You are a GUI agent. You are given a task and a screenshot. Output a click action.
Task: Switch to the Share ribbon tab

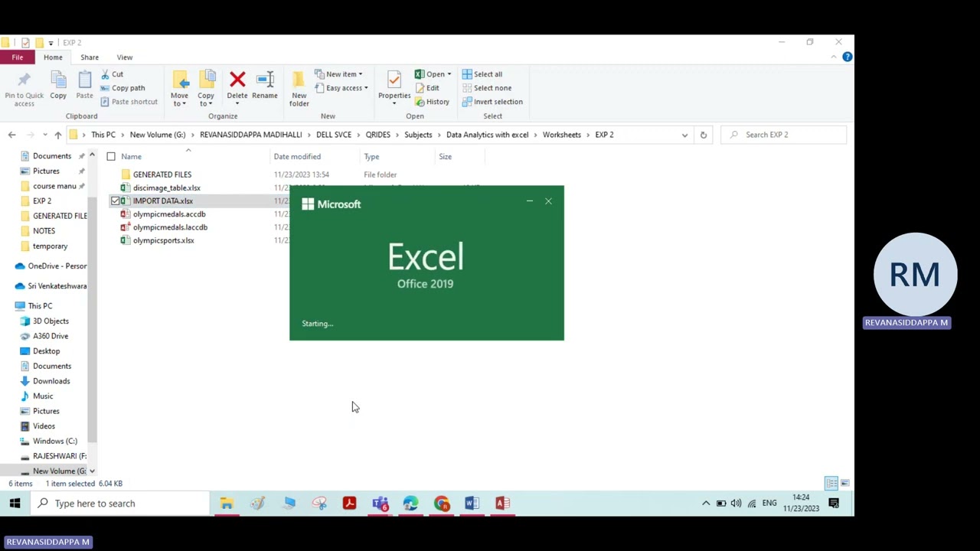90,57
